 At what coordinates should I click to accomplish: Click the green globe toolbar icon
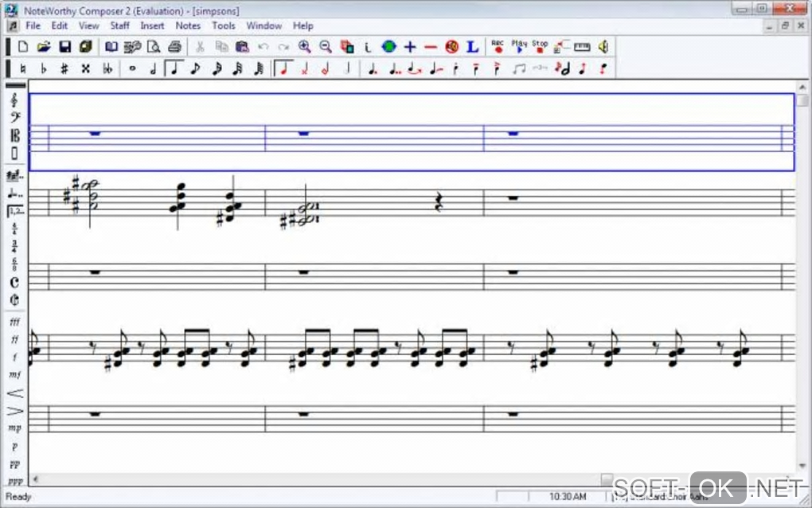(x=389, y=47)
